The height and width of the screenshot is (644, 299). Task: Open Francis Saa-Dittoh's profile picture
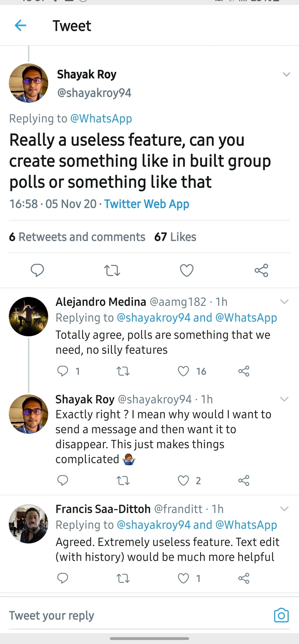[x=28, y=524]
